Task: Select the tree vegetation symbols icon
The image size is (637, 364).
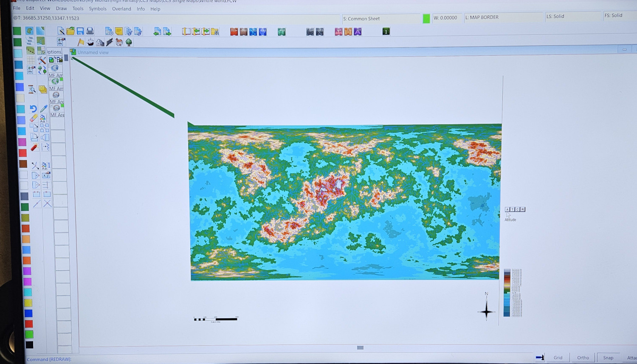Action: pyautogui.click(x=128, y=42)
